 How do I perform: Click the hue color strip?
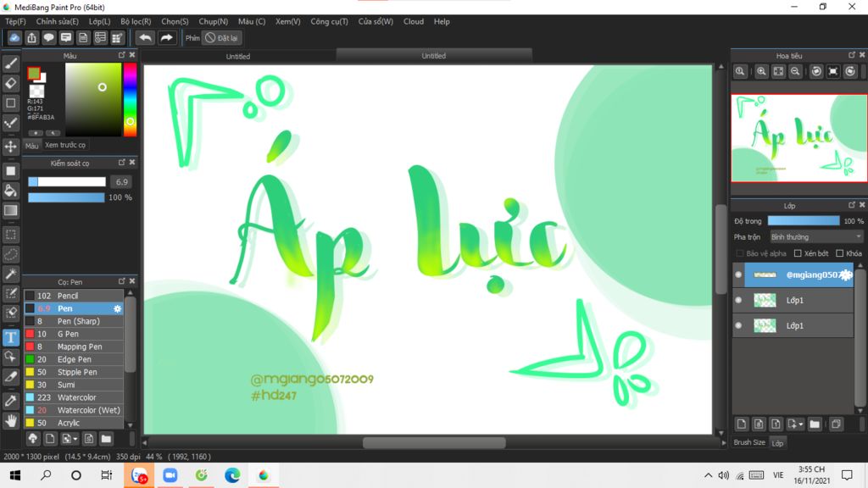(130, 100)
